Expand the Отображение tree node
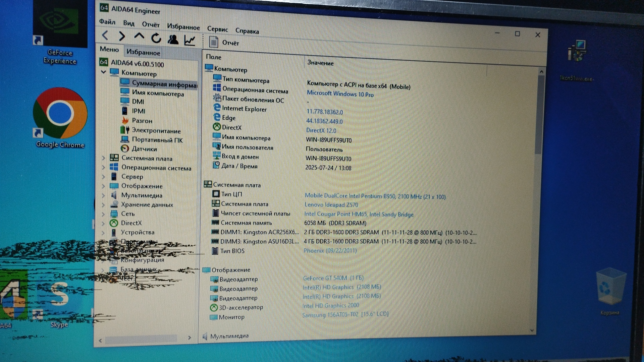This screenshot has height=362, width=644. pyautogui.click(x=104, y=186)
